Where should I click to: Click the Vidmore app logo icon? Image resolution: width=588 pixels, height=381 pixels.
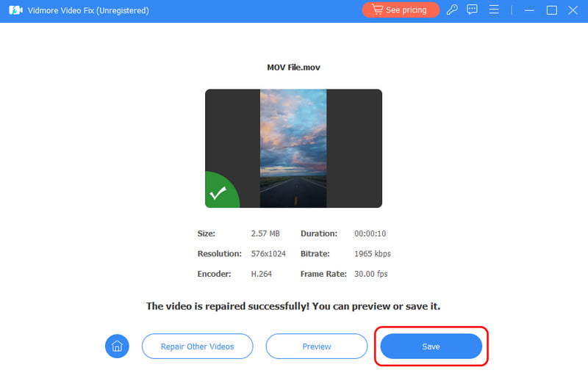coord(15,10)
